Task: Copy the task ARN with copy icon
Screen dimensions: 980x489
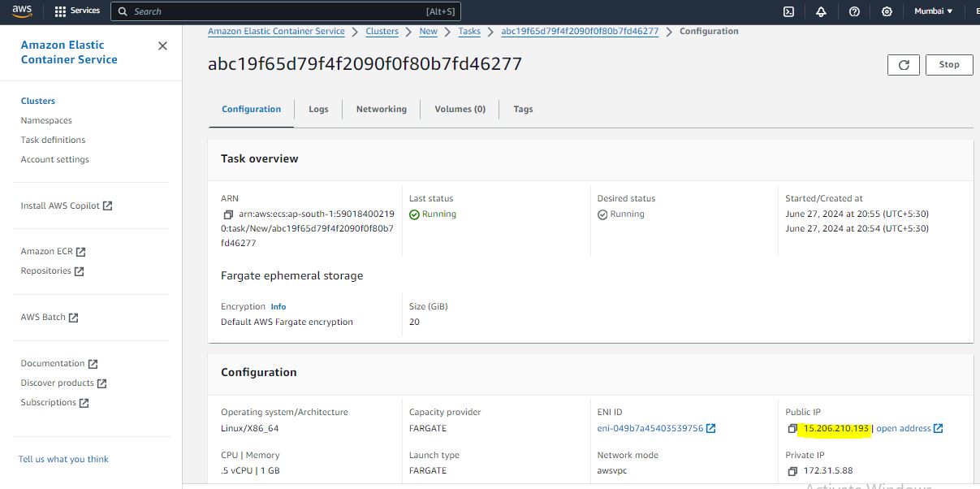Action: (x=228, y=215)
